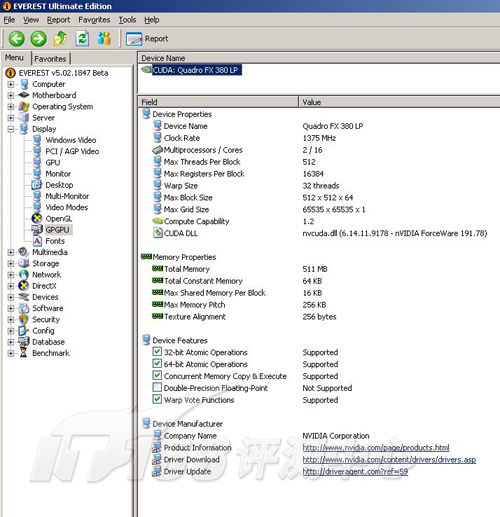Select the Desktop tree item
This screenshot has height=517, width=500.
pyautogui.click(x=59, y=185)
